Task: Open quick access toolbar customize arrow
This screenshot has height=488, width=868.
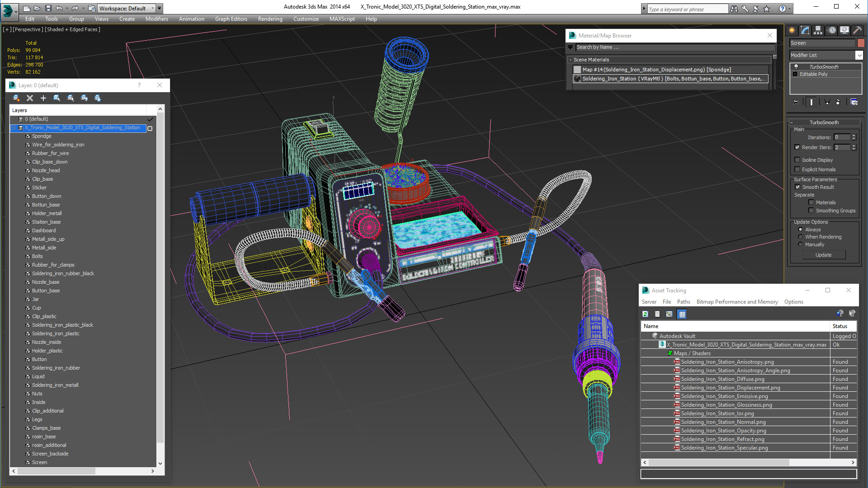Action: (160, 8)
